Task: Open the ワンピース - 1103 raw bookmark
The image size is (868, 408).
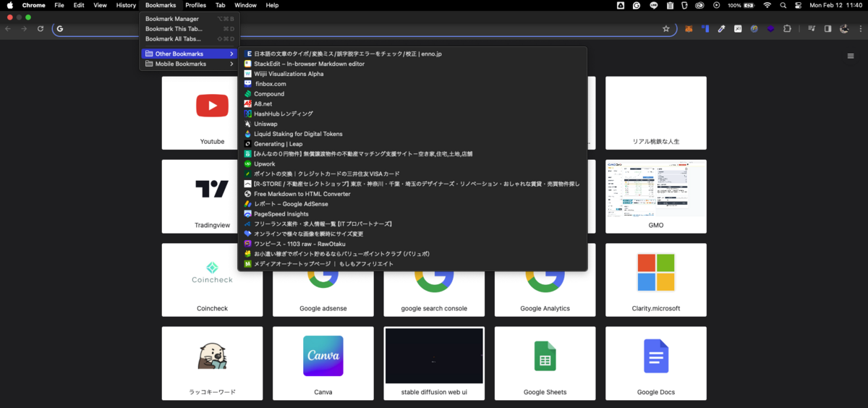Action: [x=412, y=244]
